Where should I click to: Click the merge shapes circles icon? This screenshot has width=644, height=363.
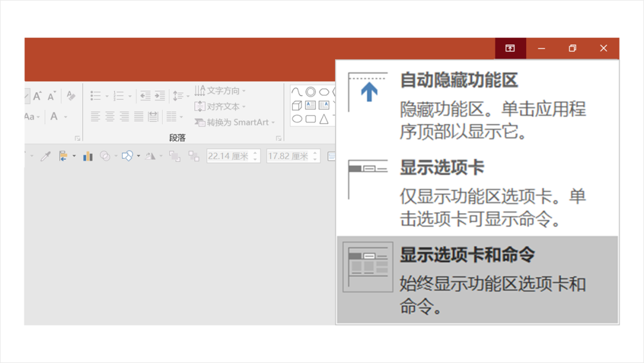(105, 156)
